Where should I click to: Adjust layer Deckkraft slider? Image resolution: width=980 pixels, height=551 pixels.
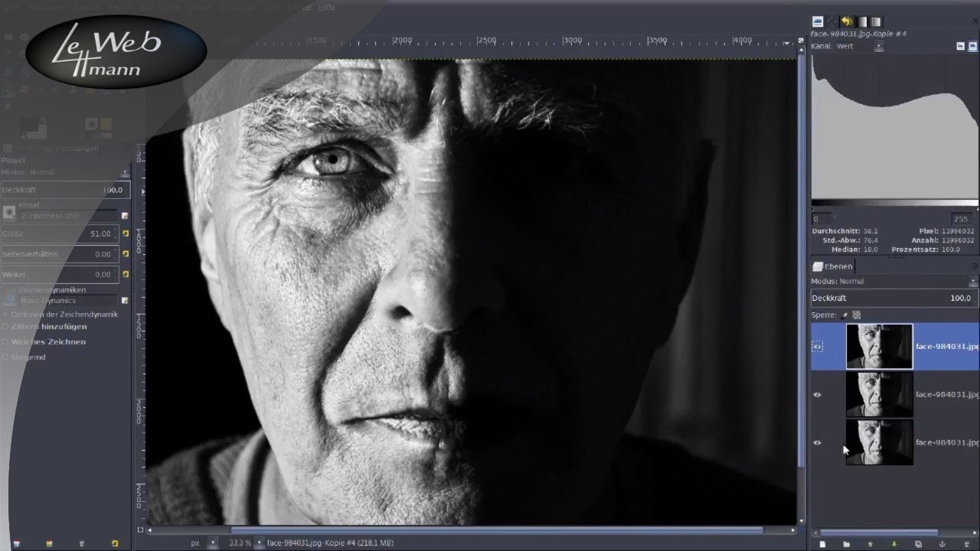[x=893, y=298]
